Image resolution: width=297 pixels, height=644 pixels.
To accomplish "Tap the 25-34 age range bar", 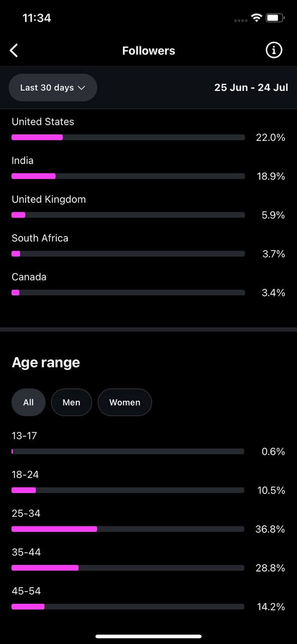I will pos(128,529).
